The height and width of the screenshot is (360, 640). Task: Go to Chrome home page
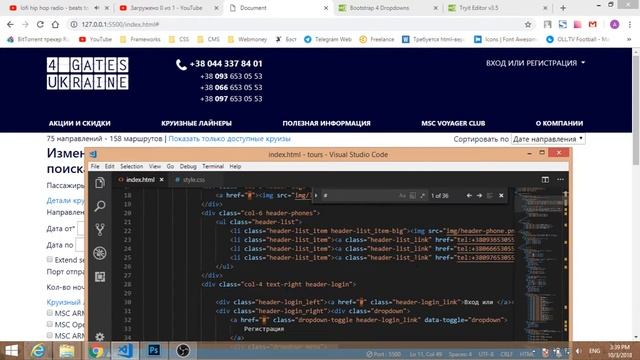click(x=55, y=24)
